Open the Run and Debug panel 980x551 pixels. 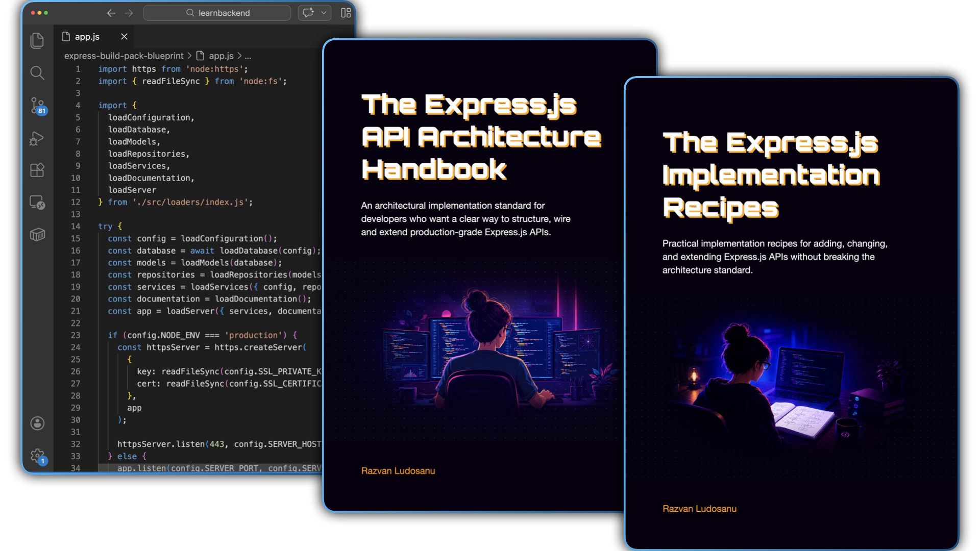coord(37,138)
